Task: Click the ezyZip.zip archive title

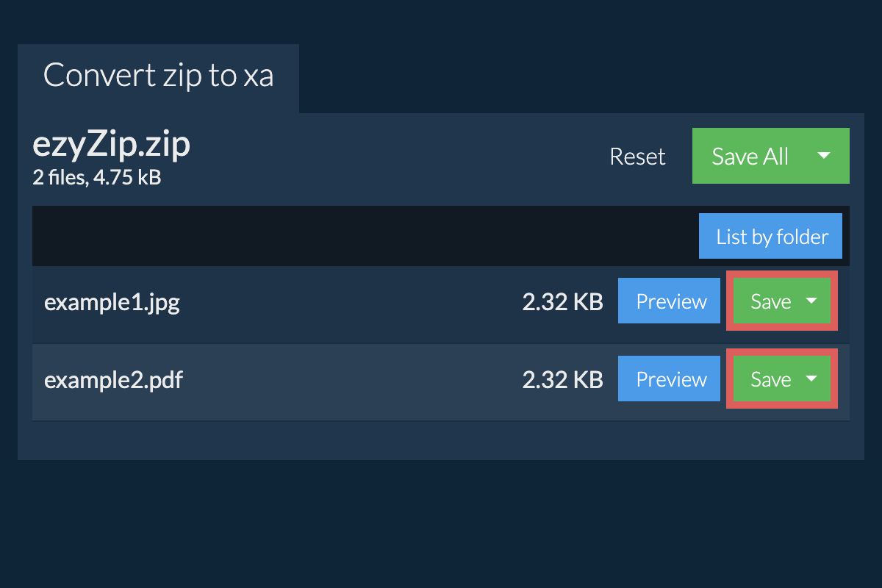Action: (x=112, y=146)
